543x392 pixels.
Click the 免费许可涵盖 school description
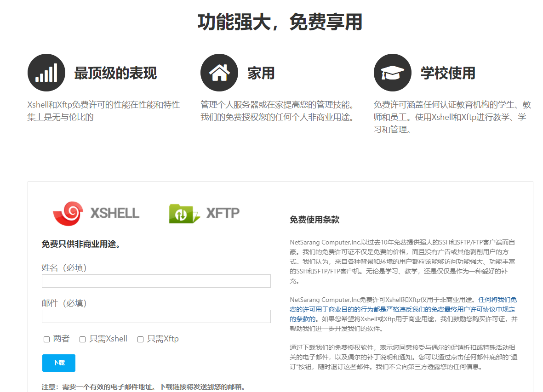click(452, 117)
